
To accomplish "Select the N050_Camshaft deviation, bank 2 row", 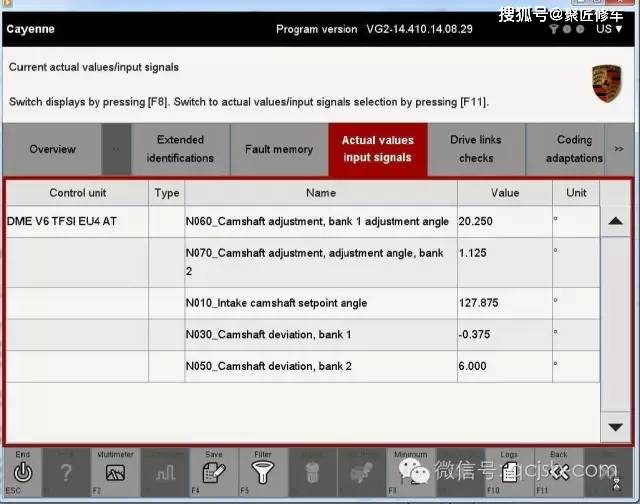I will pos(303,366).
